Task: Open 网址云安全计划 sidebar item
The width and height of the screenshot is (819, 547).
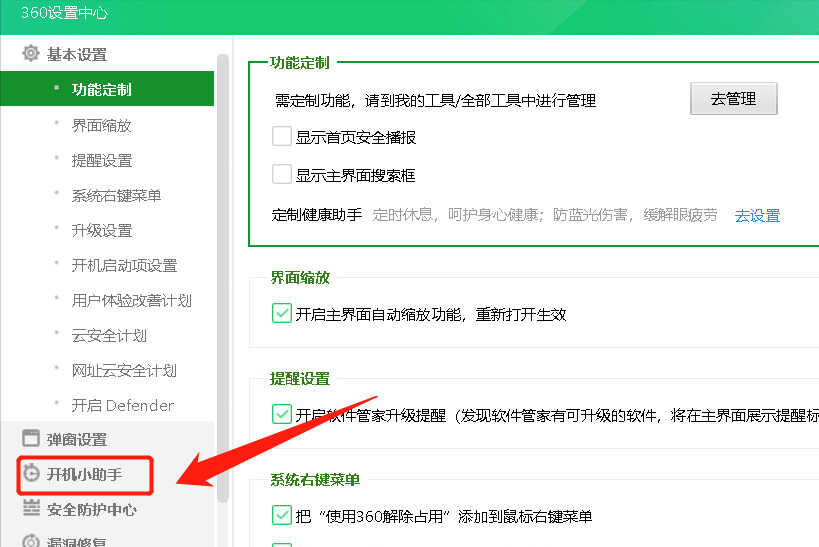Action: [x=124, y=370]
